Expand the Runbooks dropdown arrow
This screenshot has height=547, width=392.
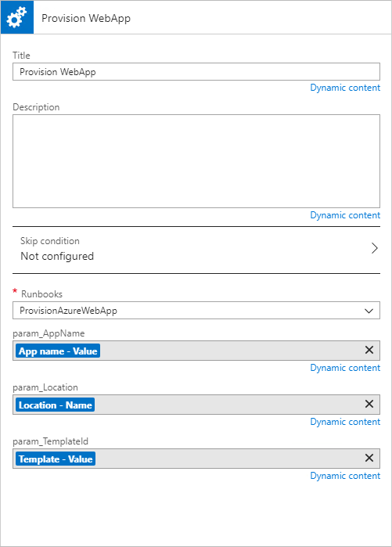[369, 311]
